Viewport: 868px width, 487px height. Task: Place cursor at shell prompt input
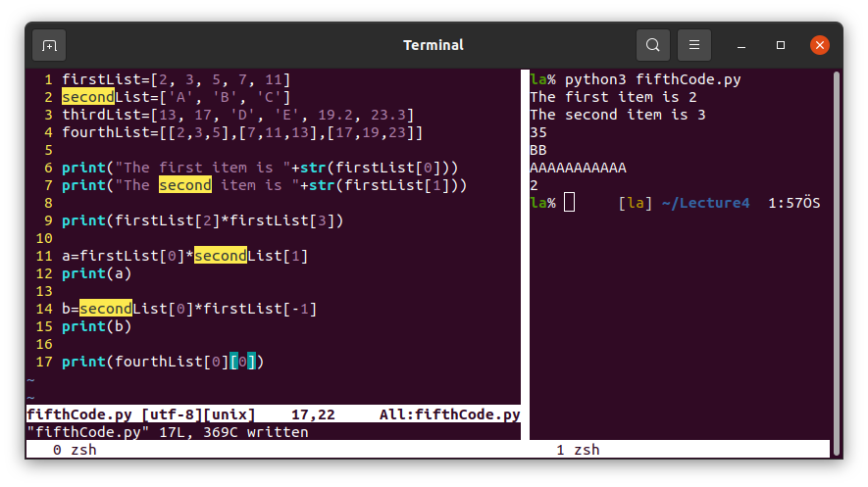coord(570,203)
